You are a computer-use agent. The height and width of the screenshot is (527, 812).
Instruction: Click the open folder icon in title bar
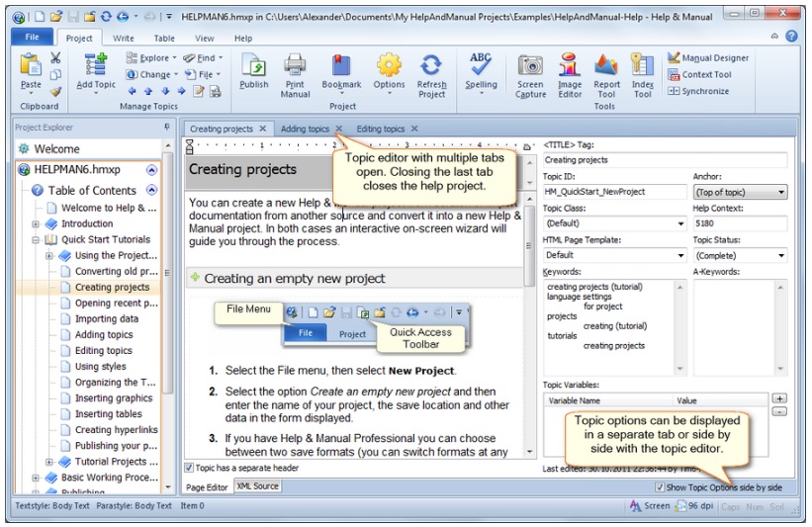[x=56, y=17]
